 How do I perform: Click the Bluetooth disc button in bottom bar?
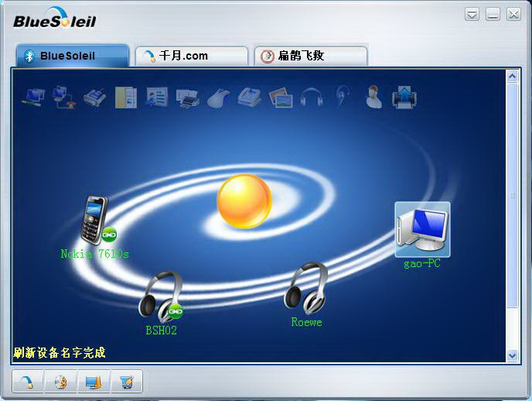60,382
